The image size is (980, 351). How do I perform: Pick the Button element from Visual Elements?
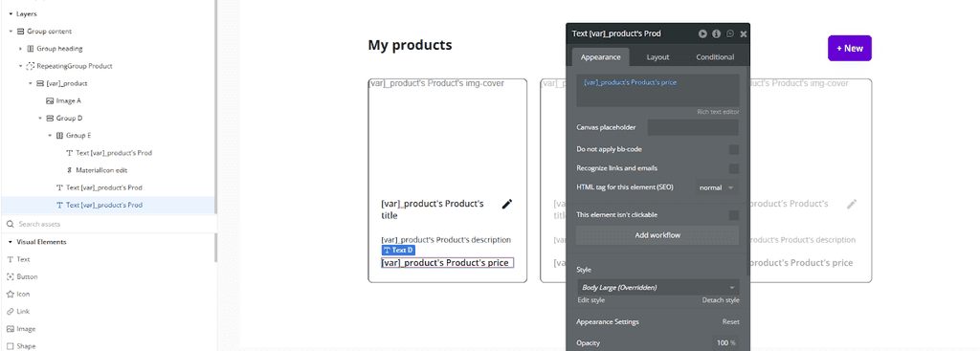click(x=22, y=276)
